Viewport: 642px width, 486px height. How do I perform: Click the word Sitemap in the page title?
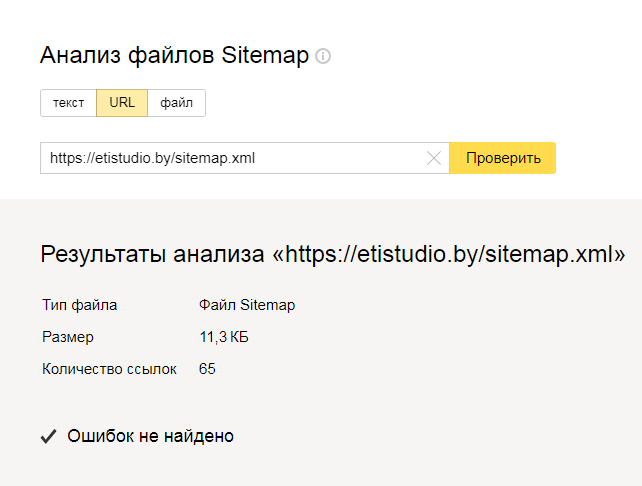coord(264,56)
